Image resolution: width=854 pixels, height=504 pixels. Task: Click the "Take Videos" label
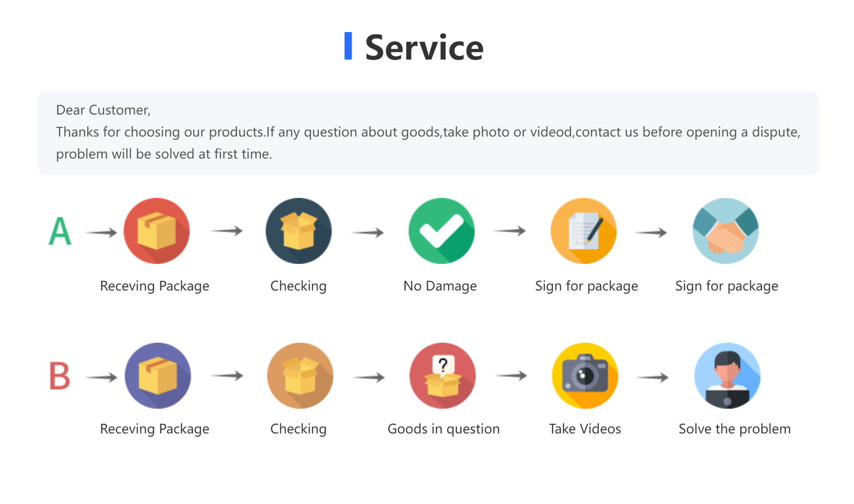point(585,429)
